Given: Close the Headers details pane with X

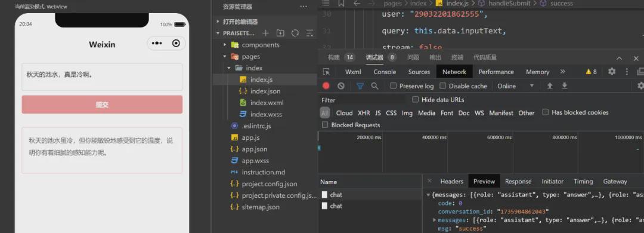Looking at the screenshot, I should click(x=429, y=180).
